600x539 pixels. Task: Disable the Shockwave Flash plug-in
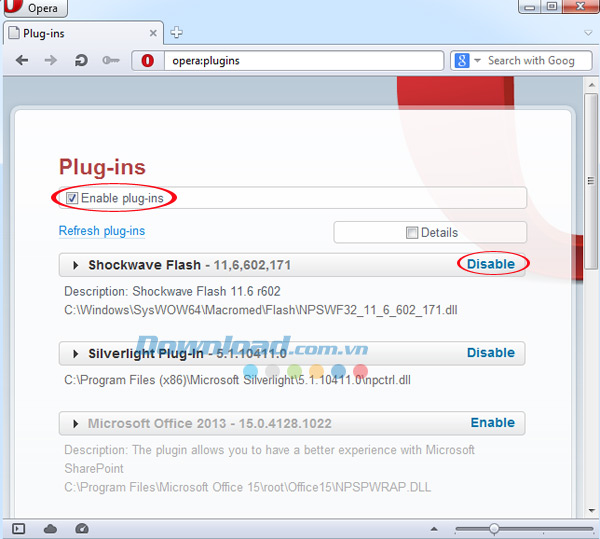click(x=491, y=264)
